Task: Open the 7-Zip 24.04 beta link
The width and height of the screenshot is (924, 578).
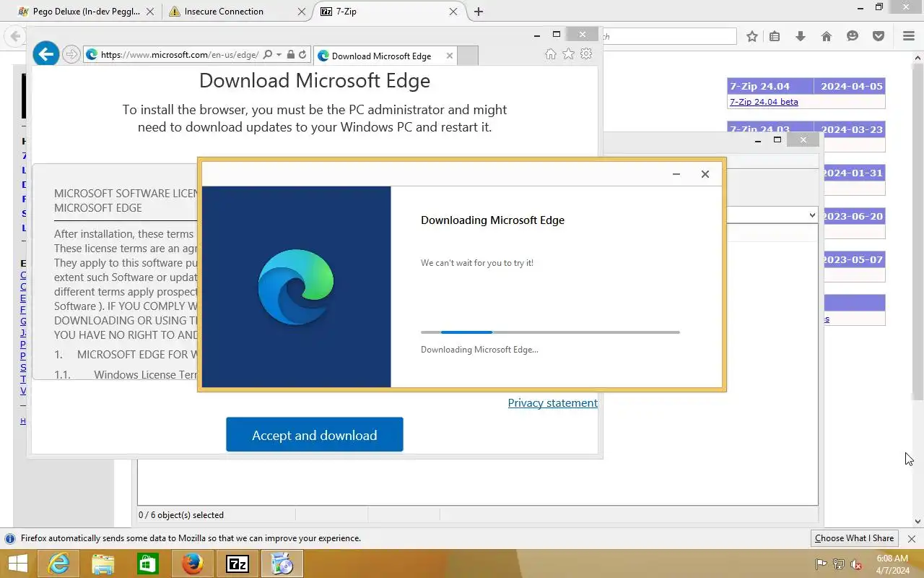Action: [764, 102]
